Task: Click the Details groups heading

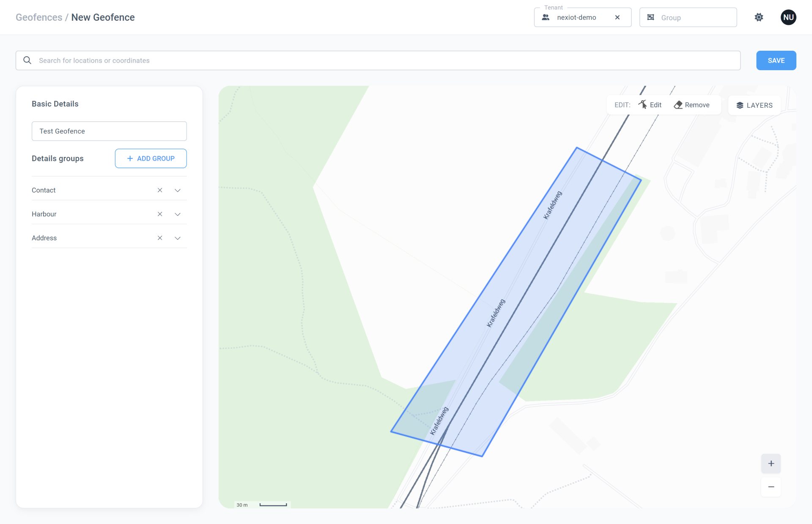Action: pyautogui.click(x=58, y=158)
